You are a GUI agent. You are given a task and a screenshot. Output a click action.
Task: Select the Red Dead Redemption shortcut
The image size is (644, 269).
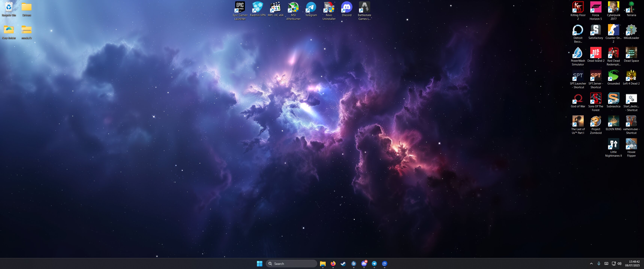pos(613,56)
